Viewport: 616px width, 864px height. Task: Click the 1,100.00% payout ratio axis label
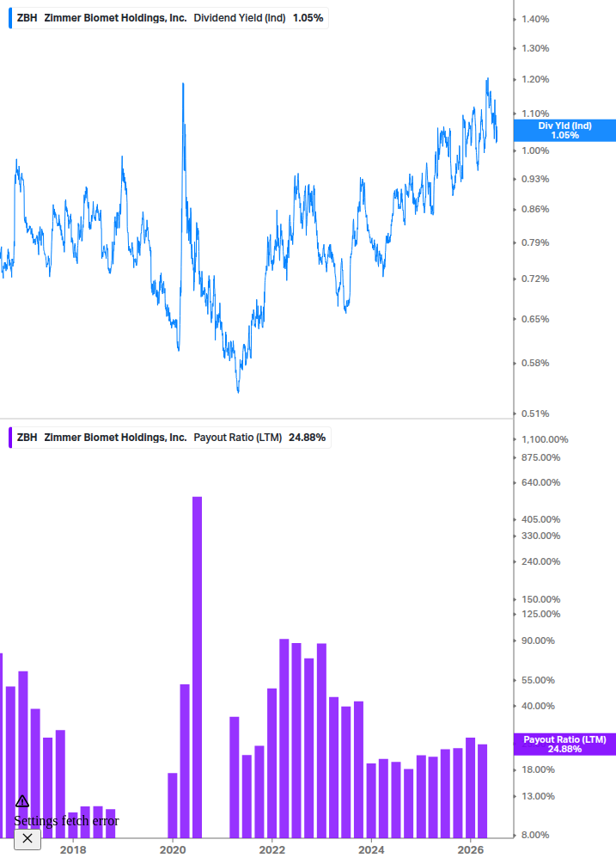tap(545, 439)
